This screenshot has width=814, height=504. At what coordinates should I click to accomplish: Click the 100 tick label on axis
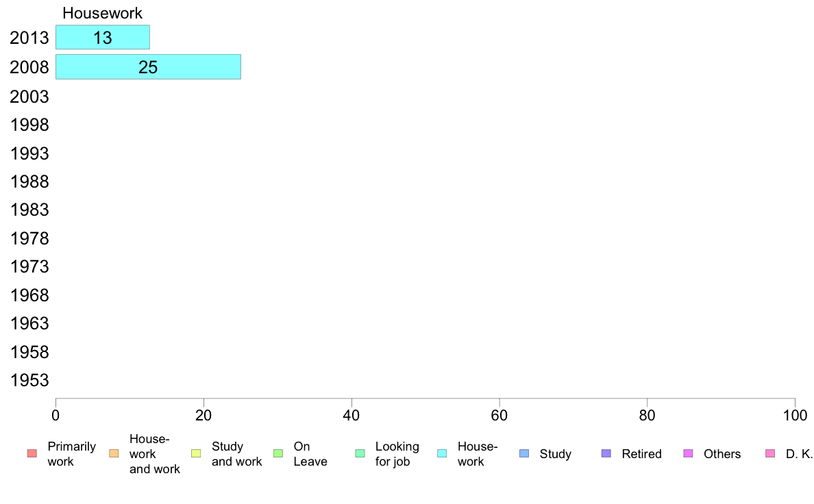[x=795, y=415]
